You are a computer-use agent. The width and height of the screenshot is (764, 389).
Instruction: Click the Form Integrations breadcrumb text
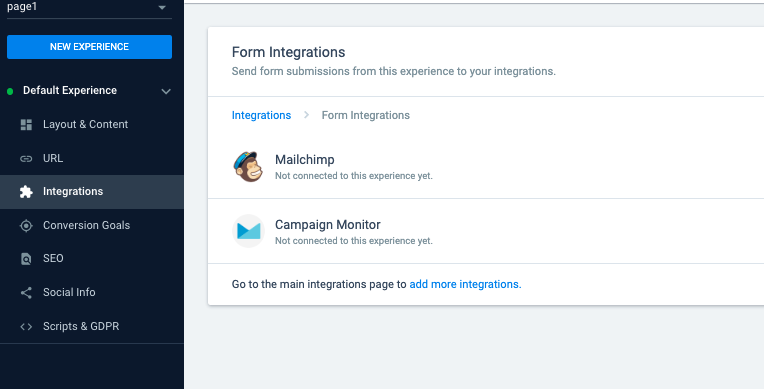(365, 116)
